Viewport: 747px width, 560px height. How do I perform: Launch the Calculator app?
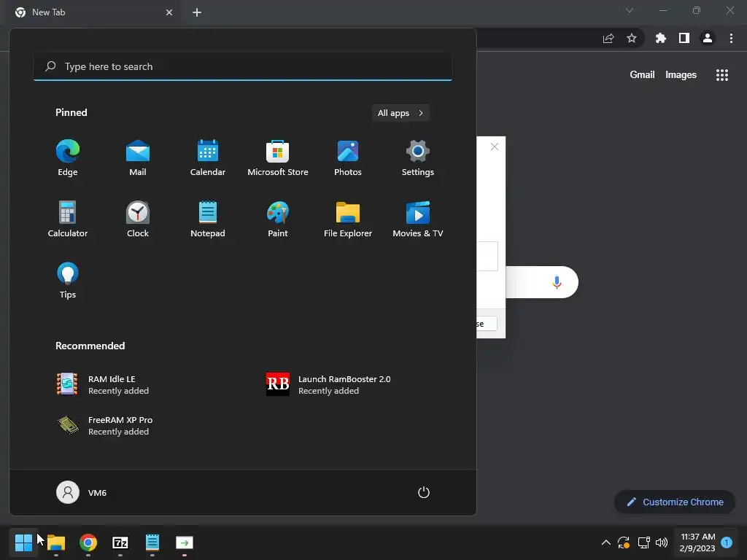pyautogui.click(x=68, y=219)
